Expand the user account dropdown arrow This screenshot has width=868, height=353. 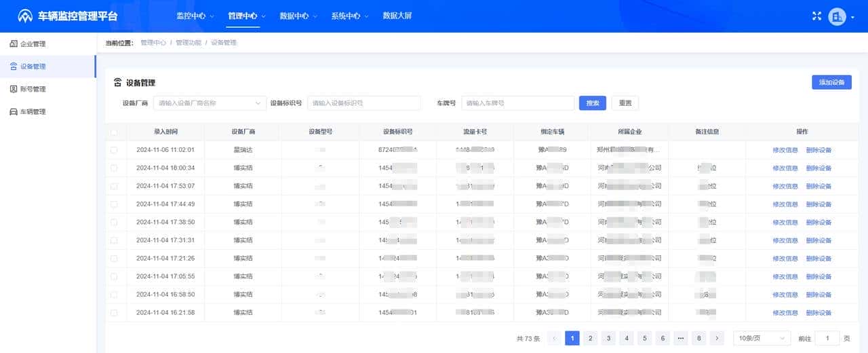(852, 17)
